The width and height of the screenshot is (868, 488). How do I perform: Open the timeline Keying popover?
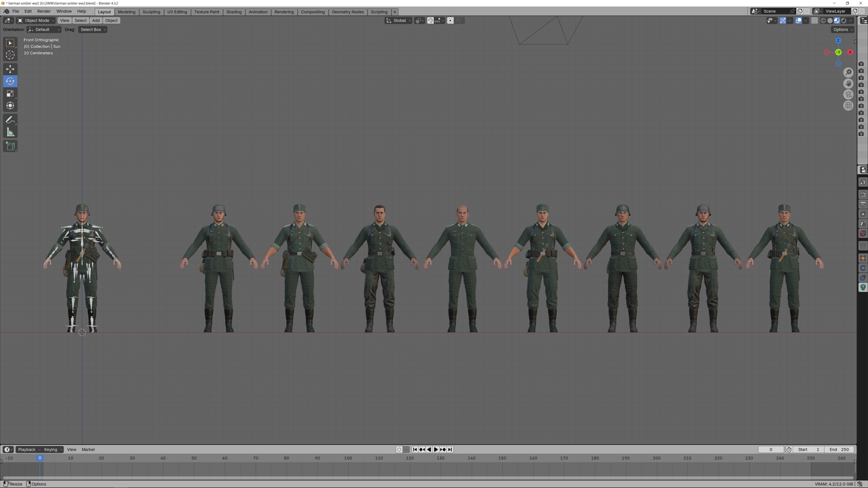[x=53, y=449]
